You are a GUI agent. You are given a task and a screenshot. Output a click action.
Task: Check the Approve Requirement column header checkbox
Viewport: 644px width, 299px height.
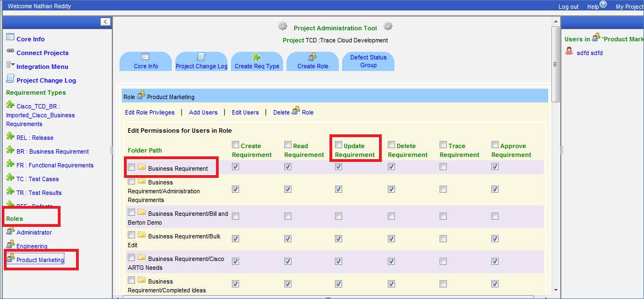(x=495, y=145)
